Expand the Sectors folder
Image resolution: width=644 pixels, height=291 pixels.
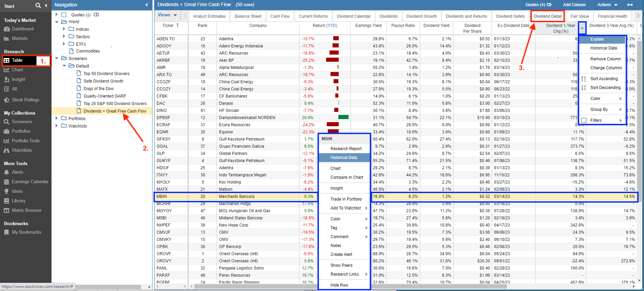[64, 37]
